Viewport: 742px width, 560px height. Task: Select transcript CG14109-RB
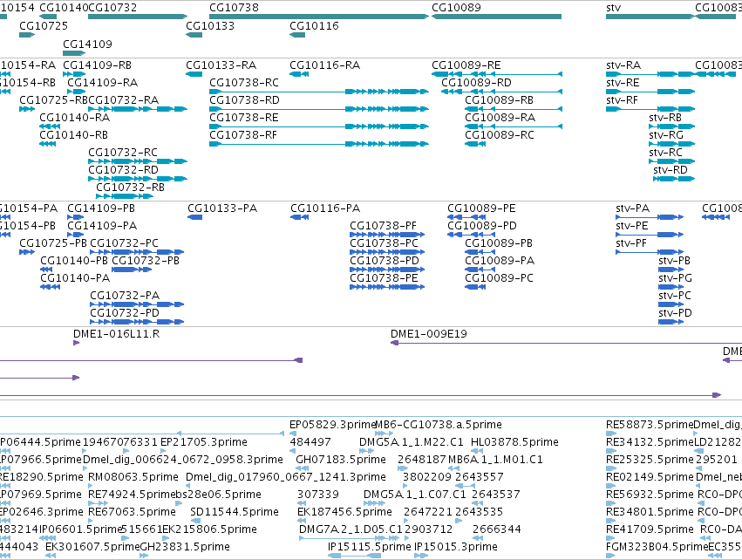pyautogui.click(x=74, y=74)
